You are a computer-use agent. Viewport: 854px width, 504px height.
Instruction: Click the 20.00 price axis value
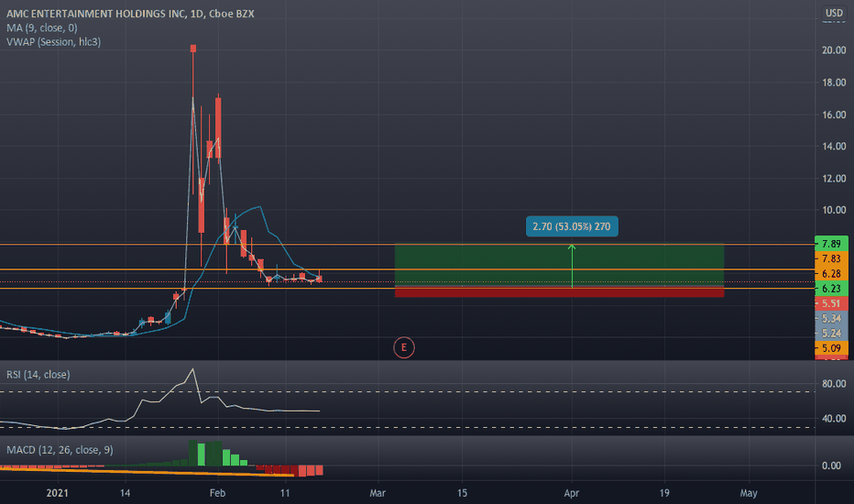coord(833,50)
